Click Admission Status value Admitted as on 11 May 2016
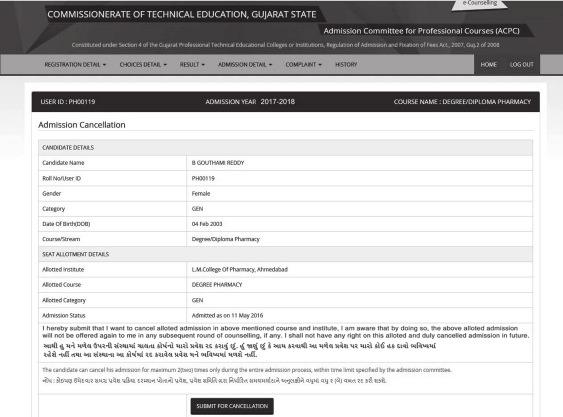The image size is (563, 417). (227, 315)
